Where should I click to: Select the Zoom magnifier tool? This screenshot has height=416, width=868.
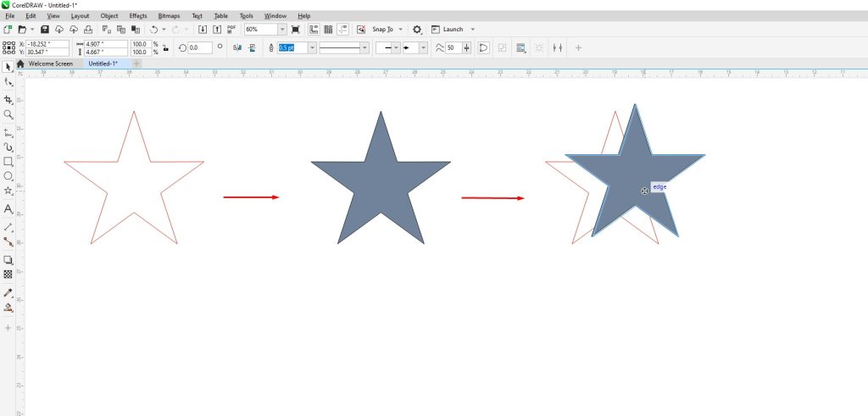pyautogui.click(x=8, y=114)
